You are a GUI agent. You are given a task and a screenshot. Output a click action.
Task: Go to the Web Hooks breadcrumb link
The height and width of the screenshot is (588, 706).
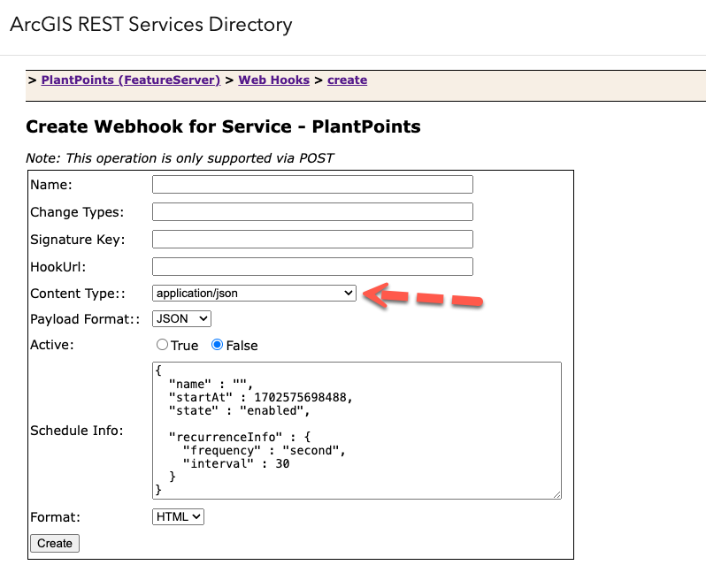pyautogui.click(x=275, y=80)
